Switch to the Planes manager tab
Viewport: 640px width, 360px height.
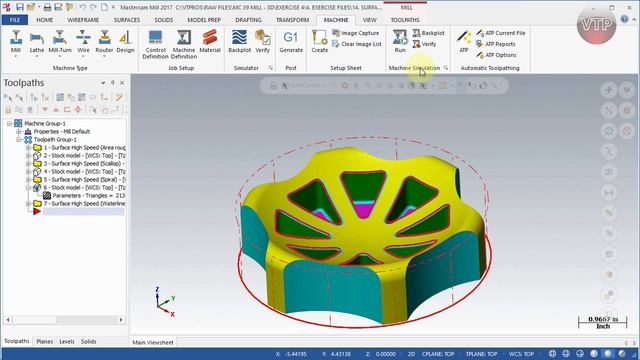[44, 342]
